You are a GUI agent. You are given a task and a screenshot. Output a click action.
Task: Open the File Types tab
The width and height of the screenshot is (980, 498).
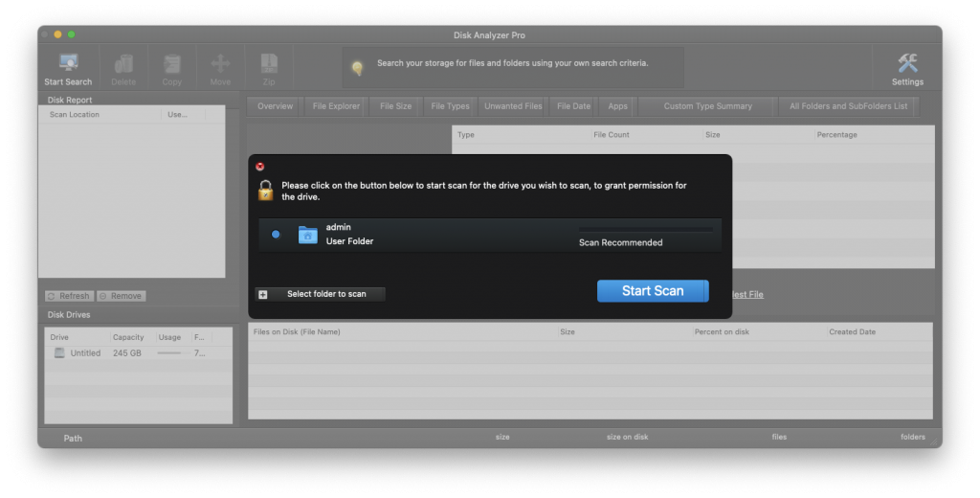450,106
